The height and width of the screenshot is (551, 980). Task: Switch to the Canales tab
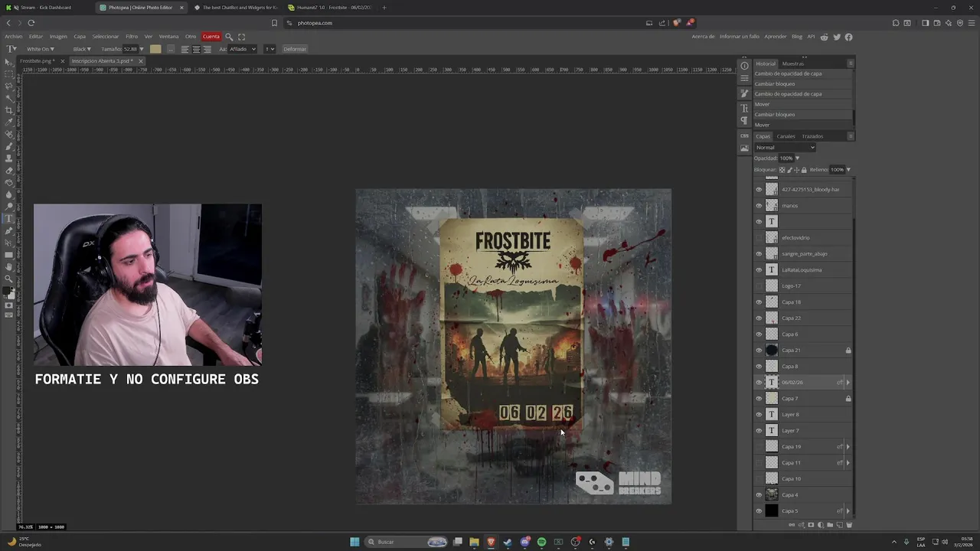(786, 136)
